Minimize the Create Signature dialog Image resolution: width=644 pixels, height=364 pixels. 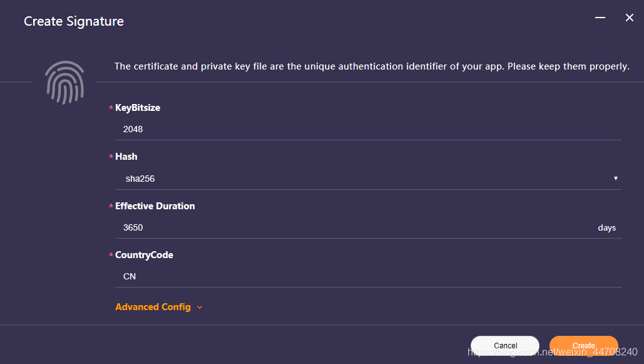[600, 18]
